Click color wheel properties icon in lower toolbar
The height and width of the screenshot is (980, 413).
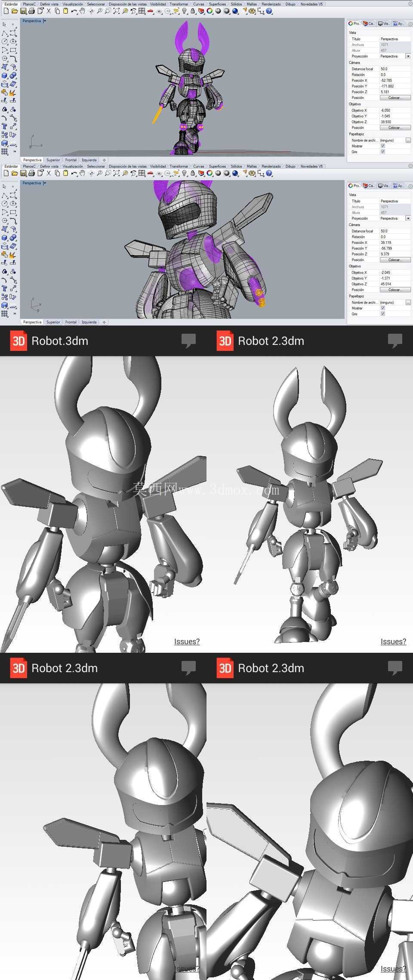(210, 173)
